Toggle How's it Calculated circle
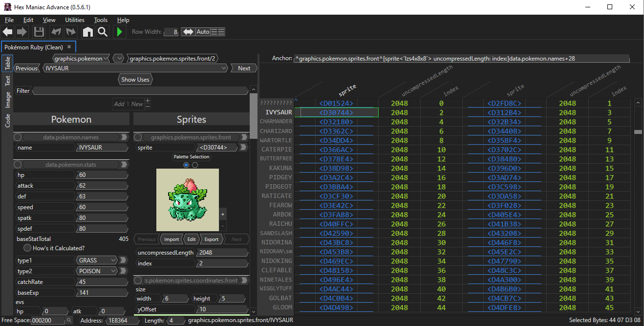The height and width of the screenshot is (326, 644). coord(28,248)
